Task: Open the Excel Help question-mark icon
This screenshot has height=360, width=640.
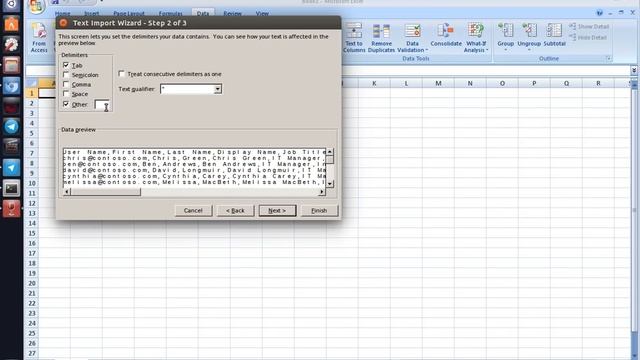Action: (x=599, y=13)
